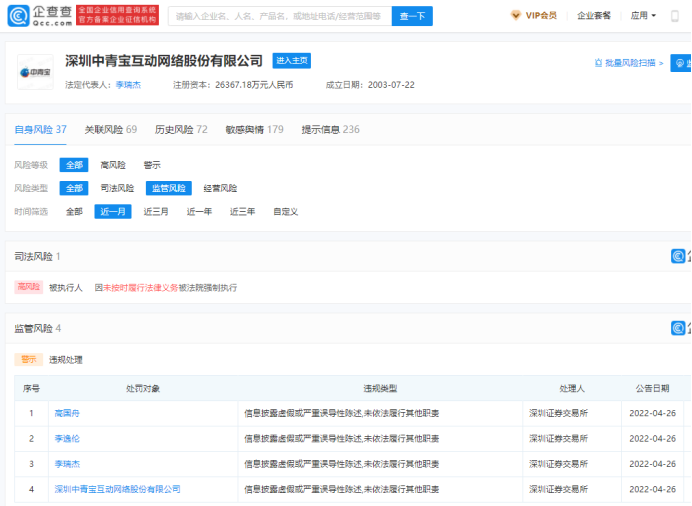Click 违规类型 column header
Viewport: 692px width, 506px height.
(380, 389)
